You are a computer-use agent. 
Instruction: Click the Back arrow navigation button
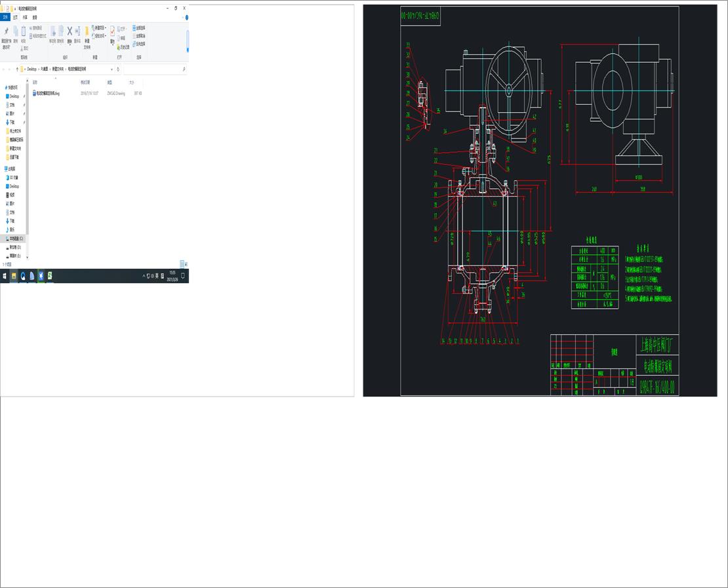[4, 69]
